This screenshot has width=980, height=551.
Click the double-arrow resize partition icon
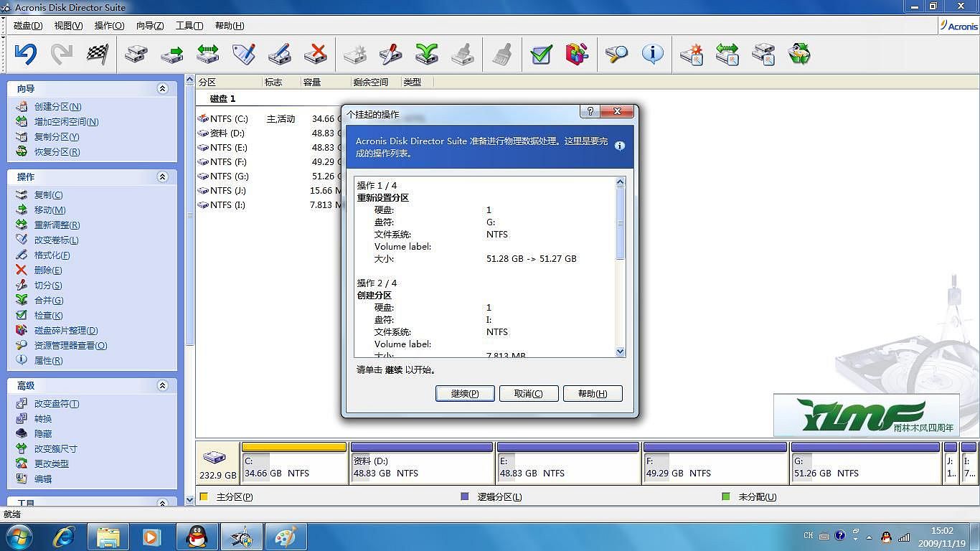[207, 54]
